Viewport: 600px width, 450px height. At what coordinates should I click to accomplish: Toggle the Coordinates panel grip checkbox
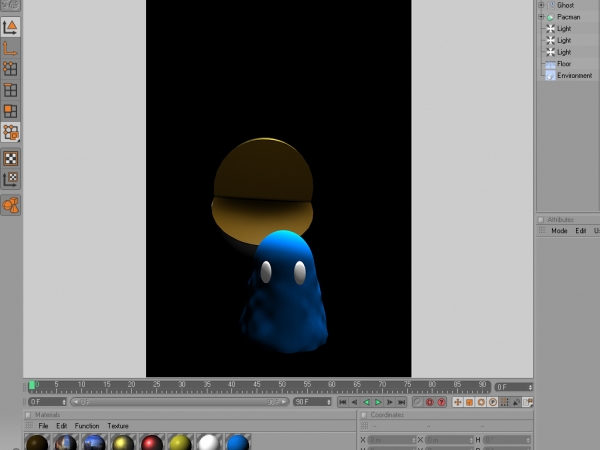point(364,415)
